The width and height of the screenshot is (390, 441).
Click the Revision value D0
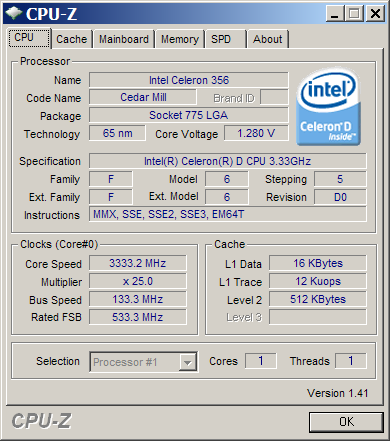pyautogui.click(x=340, y=197)
